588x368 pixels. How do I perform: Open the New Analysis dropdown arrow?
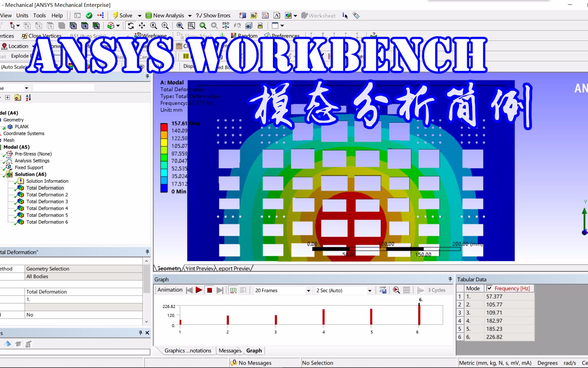coord(190,16)
